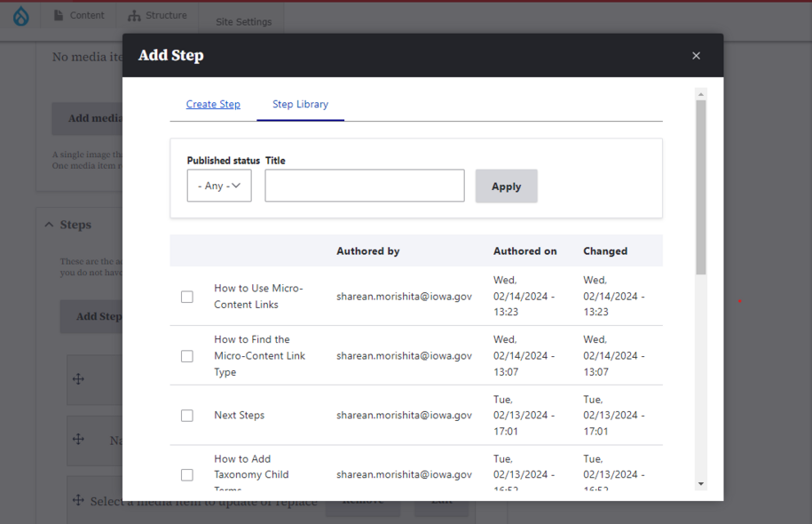Screen dimensions: 812x524
Task: Click the first drag handle under Steps
Action: click(x=78, y=379)
